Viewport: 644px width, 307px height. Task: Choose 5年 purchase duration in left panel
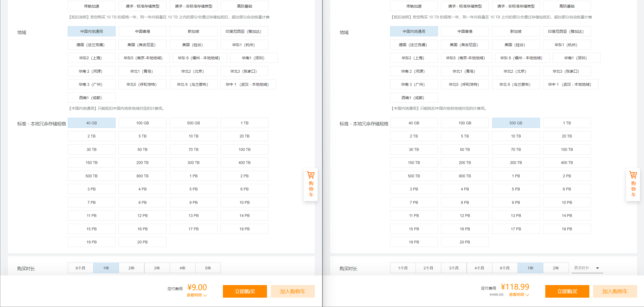coord(208,268)
